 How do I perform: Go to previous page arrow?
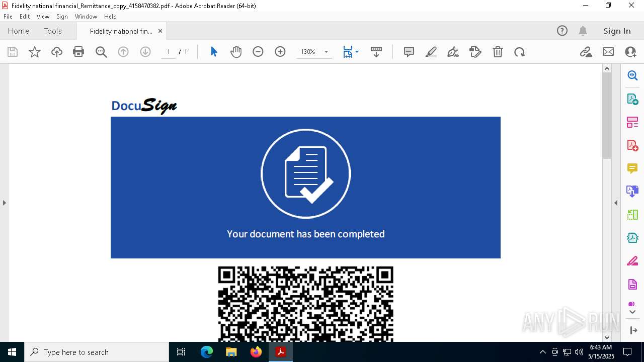point(123,52)
